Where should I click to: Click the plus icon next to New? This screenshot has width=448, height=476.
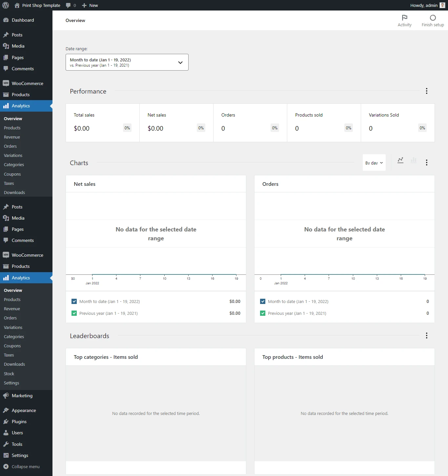click(84, 5)
